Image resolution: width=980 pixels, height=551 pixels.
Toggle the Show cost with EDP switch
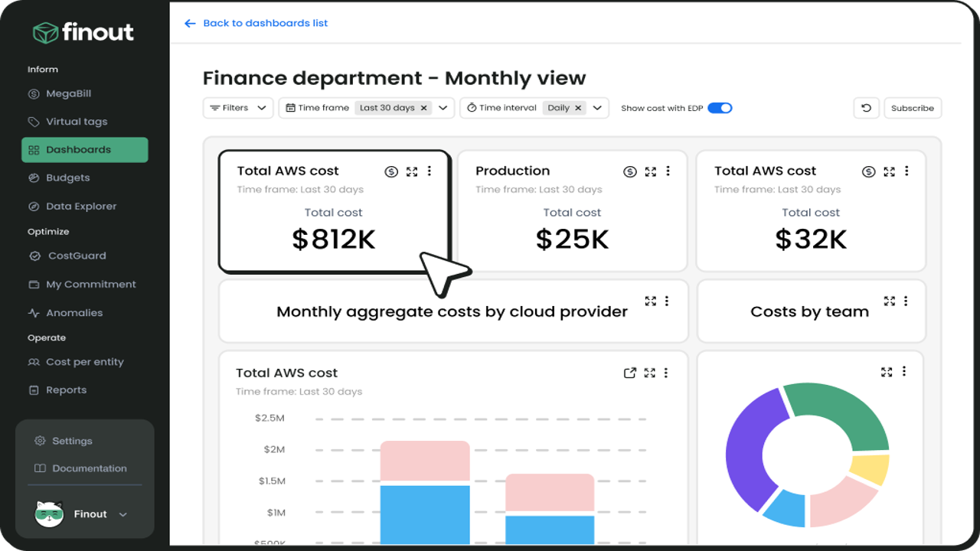tap(720, 108)
